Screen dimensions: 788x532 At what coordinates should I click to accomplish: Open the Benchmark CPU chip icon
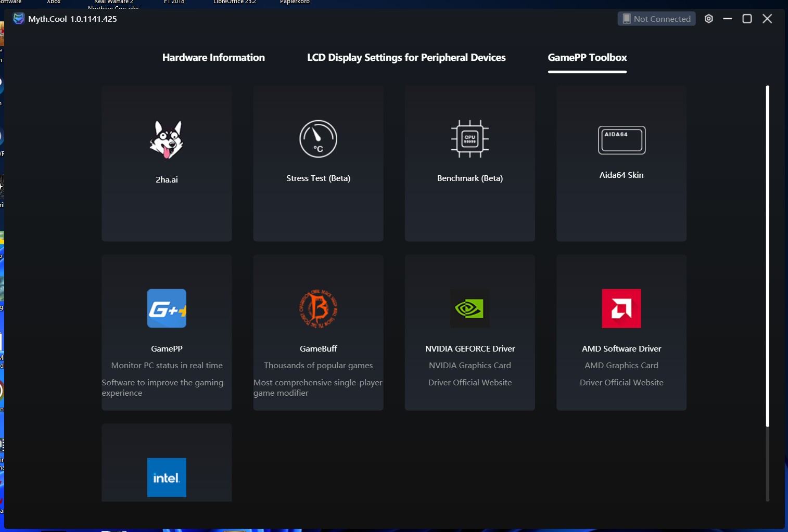click(x=470, y=139)
